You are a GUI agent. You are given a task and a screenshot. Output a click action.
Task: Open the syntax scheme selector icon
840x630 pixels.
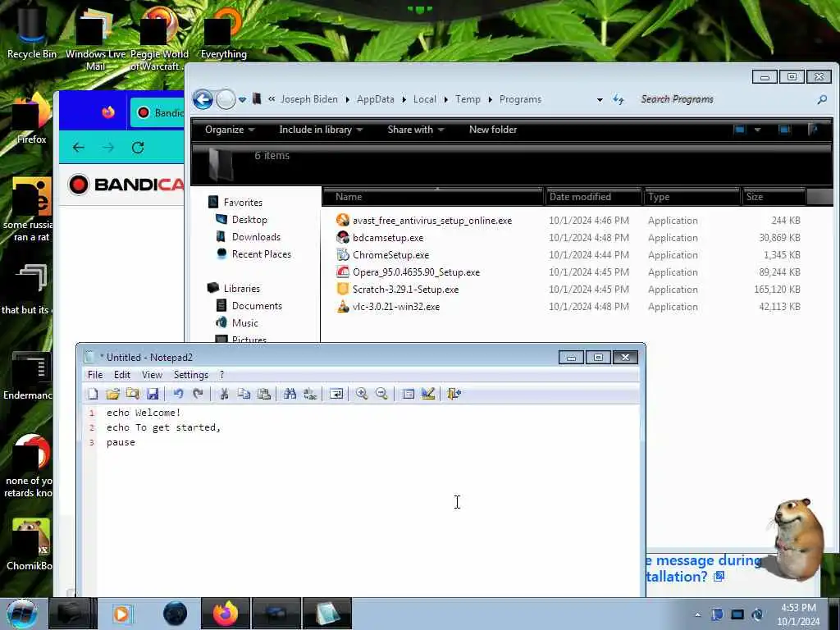coord(408,394)
